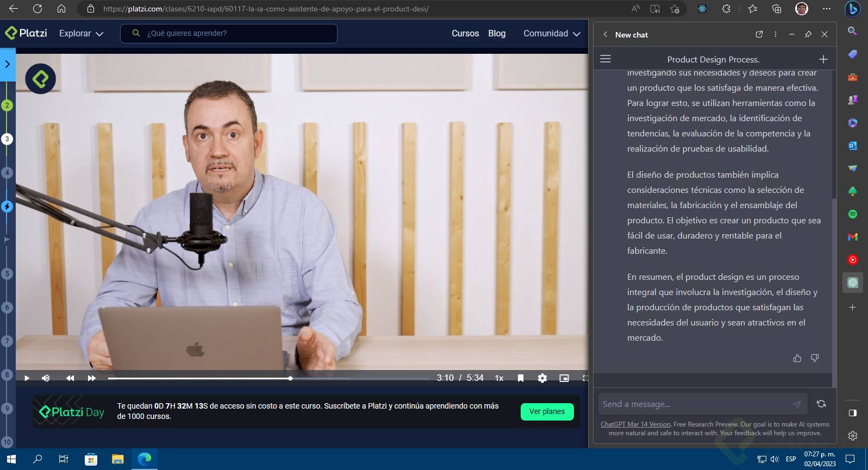Expand the Comunidad dropdown
The height and width of the screenshot is (470, 868).
[x=552, y=33]
